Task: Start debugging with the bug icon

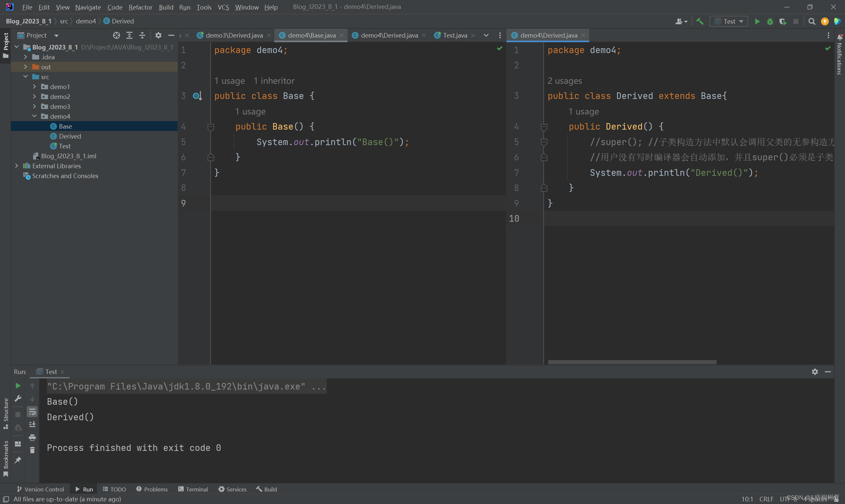Action: tap(770, 21)
